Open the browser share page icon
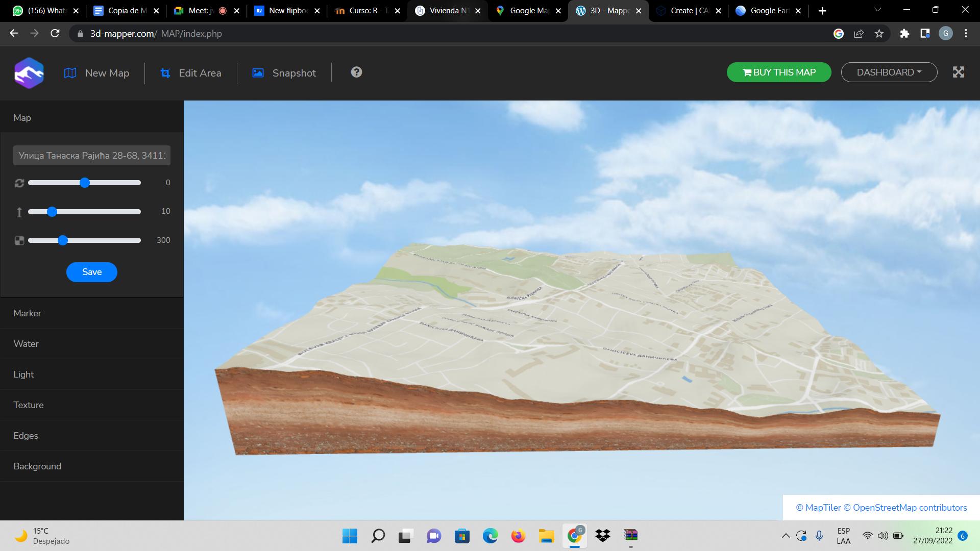Screen dimensions: 980x551 (859, 34)
